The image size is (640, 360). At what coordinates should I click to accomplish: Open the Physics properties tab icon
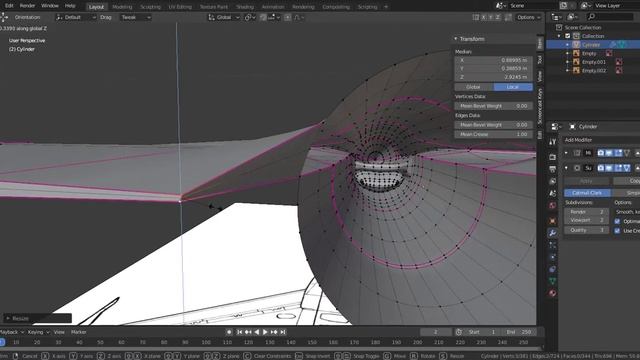552,257
